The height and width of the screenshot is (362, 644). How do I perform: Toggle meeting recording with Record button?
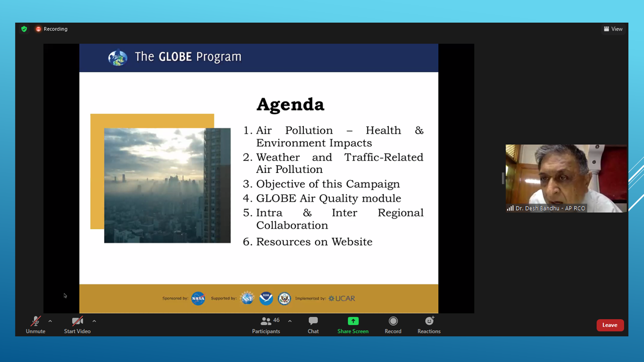point(393,325)
